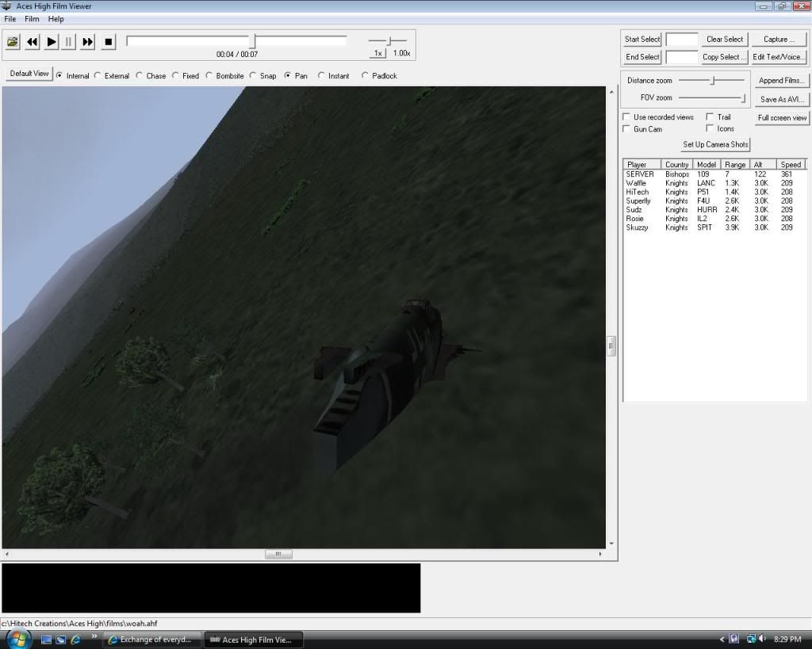Screen dimensions: 812x649
Task: Open the File menu
Action: (10, 19)
